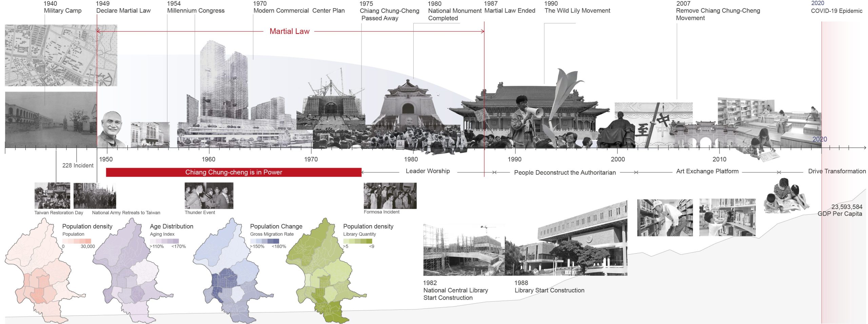Click the 1940 military camp map
The image size is (868, 324).
click(x=61, y=55)
